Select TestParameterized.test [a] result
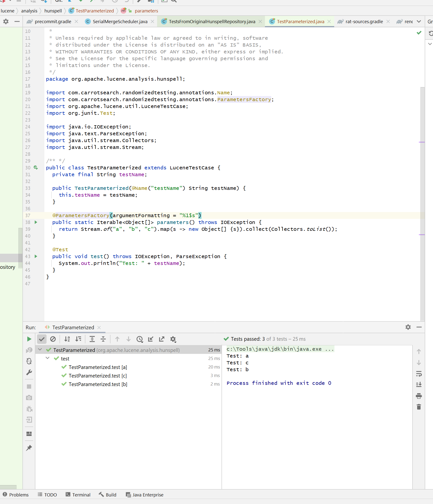This screenshot has height=504, width=433. click(x=98, y=367)
